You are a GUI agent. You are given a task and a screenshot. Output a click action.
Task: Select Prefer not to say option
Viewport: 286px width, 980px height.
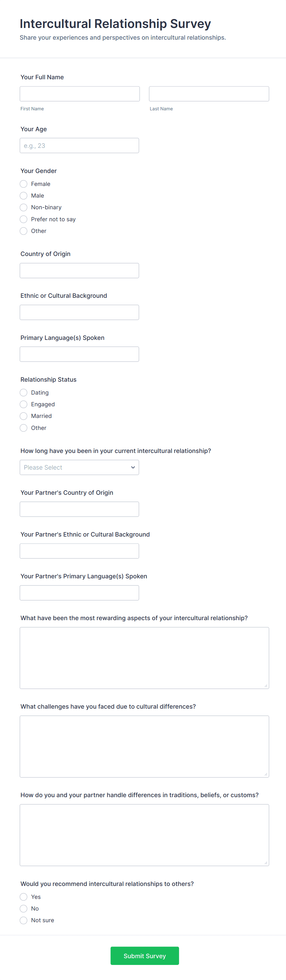[24, 219]
